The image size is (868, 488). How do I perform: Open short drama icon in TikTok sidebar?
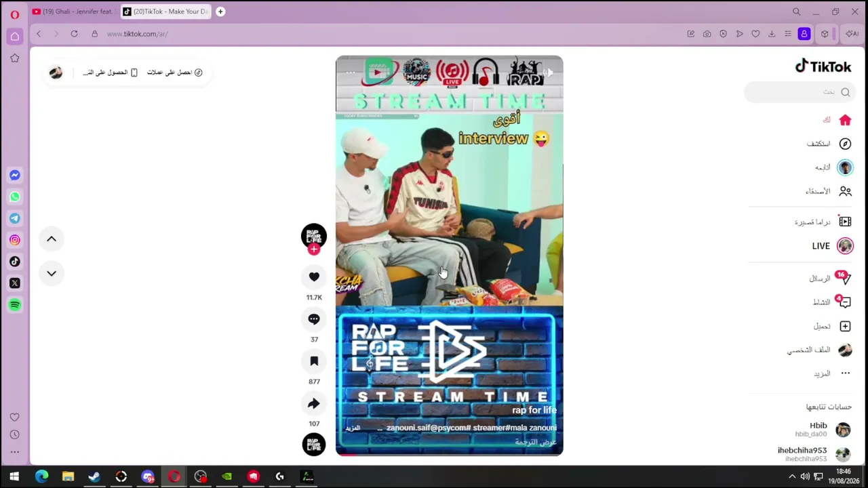click(845, 222)
